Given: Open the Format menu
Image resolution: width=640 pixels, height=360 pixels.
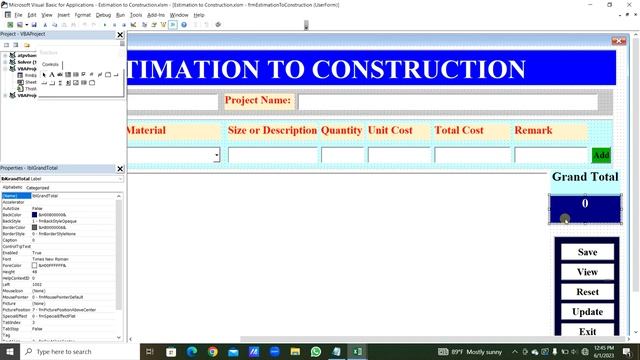Looking at the screenshot, I should (x=82, y=15).
